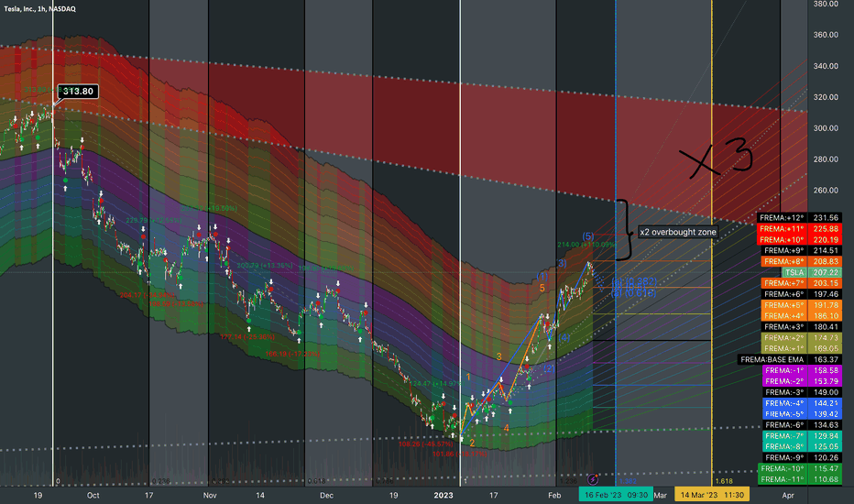Screen dimensions: 854x504
Task: Click the 2023 label on time axis
Action: [443, 495]
